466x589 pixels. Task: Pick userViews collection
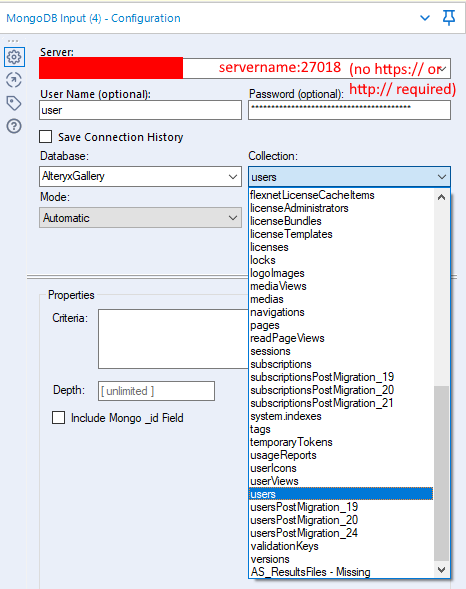click(x=341, y=481)
